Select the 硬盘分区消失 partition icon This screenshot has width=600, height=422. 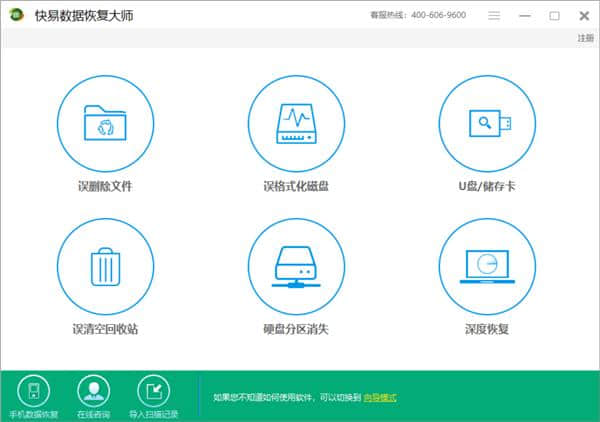295,266
